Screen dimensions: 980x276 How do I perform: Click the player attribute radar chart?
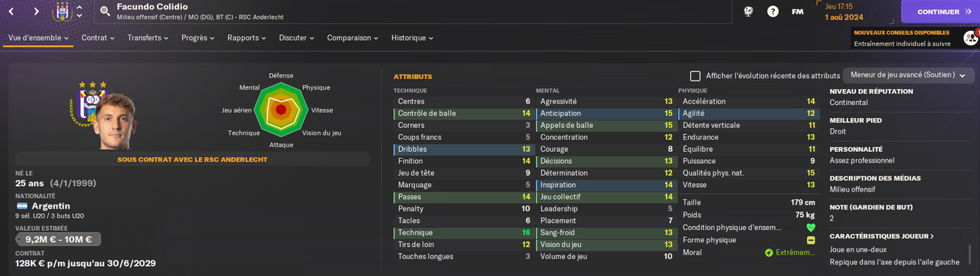280,110
